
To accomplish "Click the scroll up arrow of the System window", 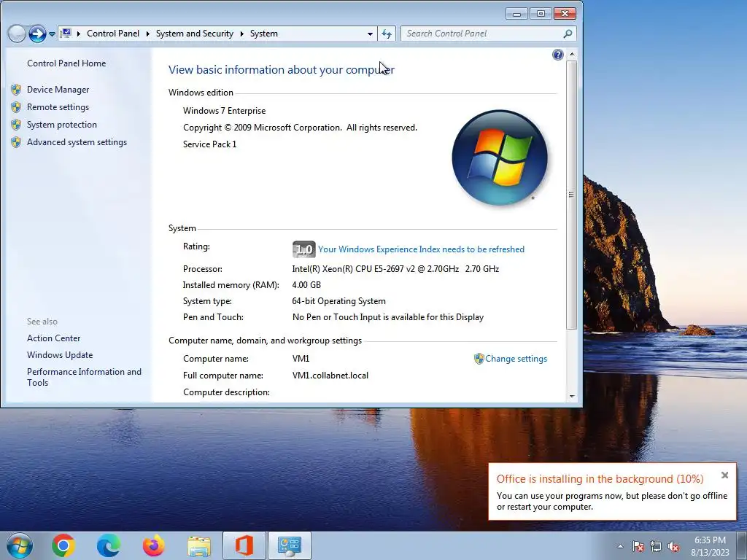I will click(572, 55).
